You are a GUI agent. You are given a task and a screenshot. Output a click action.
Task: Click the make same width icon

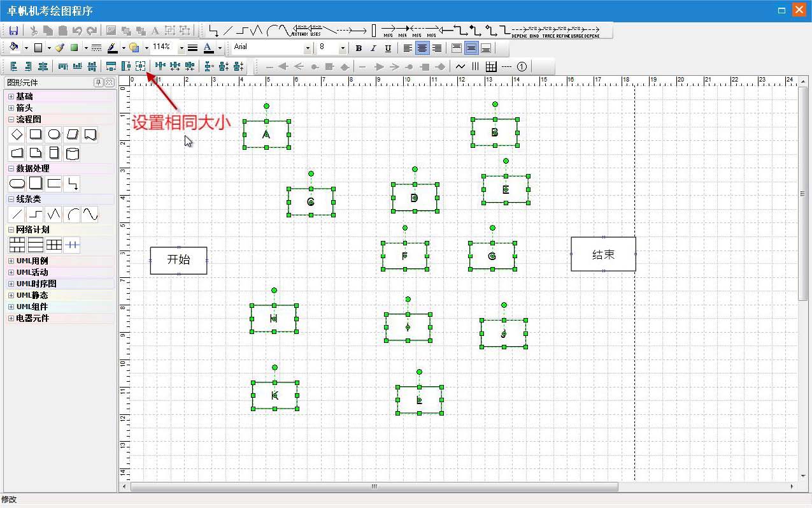tap(111, 66)
